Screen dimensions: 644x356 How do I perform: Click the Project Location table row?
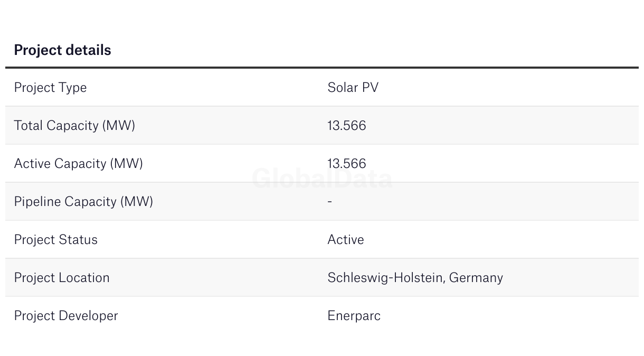[x=322, y=277]
